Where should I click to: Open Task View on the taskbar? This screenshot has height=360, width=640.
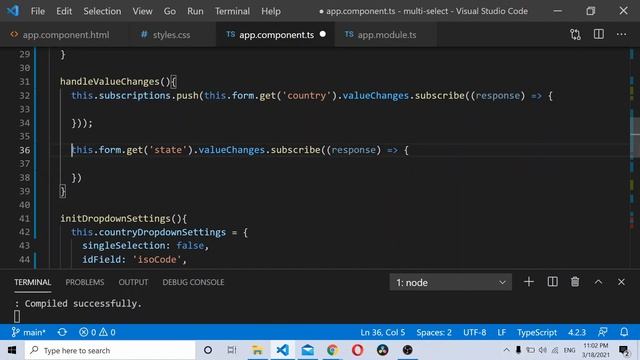point(232,350)
